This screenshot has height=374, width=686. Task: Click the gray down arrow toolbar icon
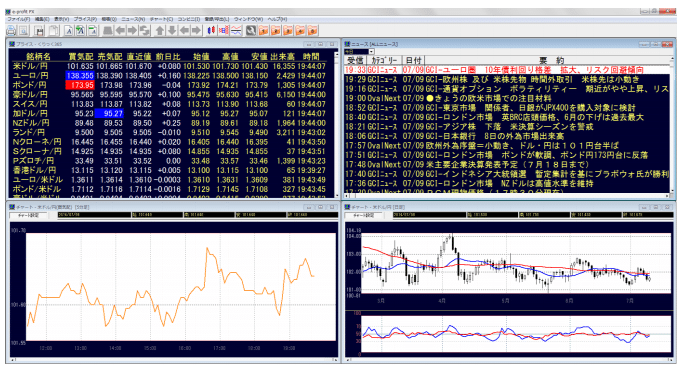[x=172, y=30]
